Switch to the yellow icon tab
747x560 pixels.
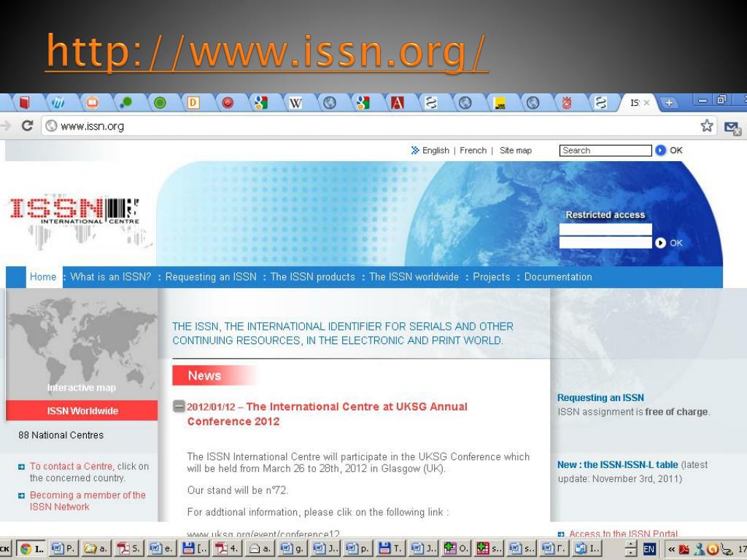tap(499, 102)
